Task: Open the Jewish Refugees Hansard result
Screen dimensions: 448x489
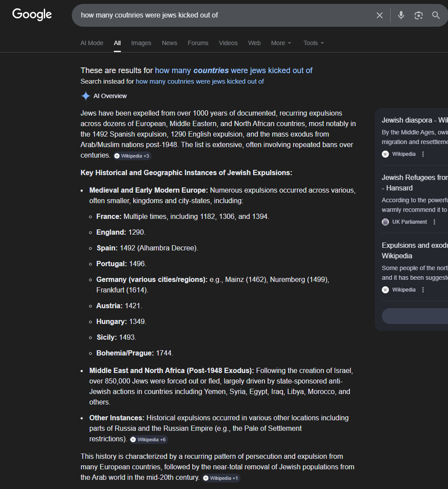Action: [x=415, y=183]
